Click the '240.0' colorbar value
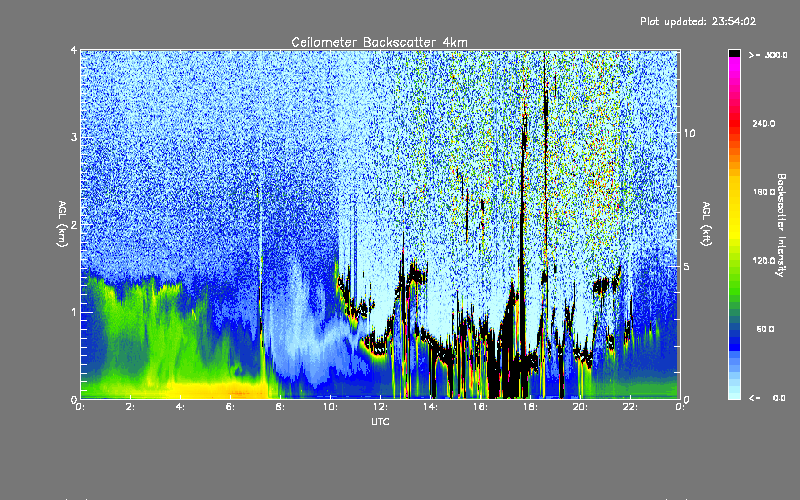800x500 pixels. coord(764,123)
